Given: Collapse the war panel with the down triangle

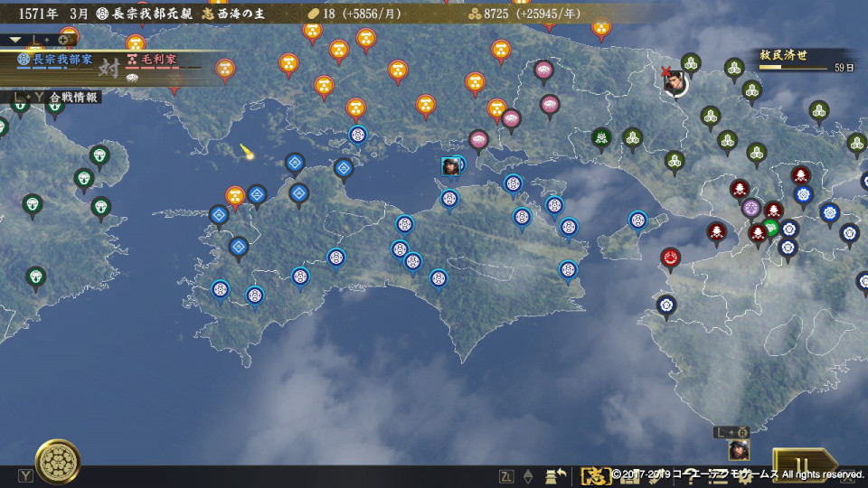Looking at the screenshot, I should click(15, 40).
